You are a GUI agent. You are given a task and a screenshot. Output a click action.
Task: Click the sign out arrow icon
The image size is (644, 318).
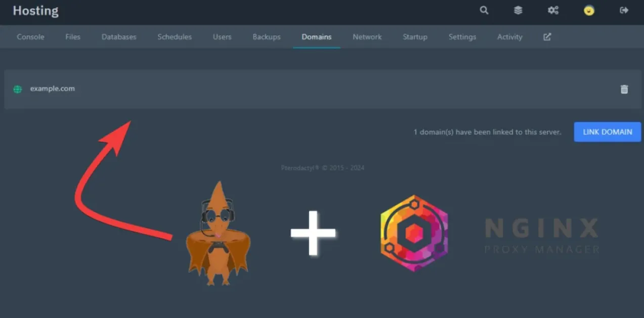[624, 11]
